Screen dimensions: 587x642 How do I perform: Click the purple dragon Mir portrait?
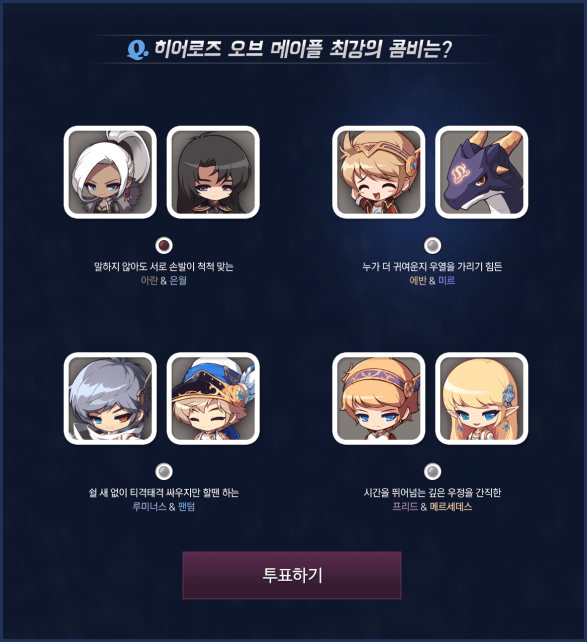[481, 172]
